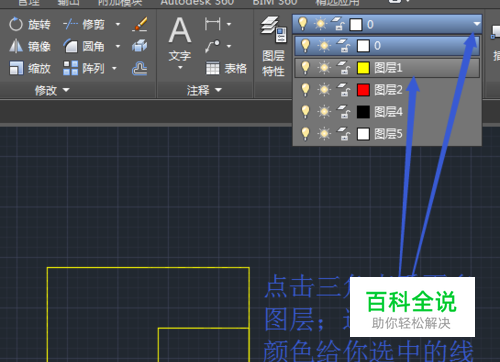Open the Dimension tool dropdown arrow
Screen dimensions: 500x362
click(x=229, y=24)
